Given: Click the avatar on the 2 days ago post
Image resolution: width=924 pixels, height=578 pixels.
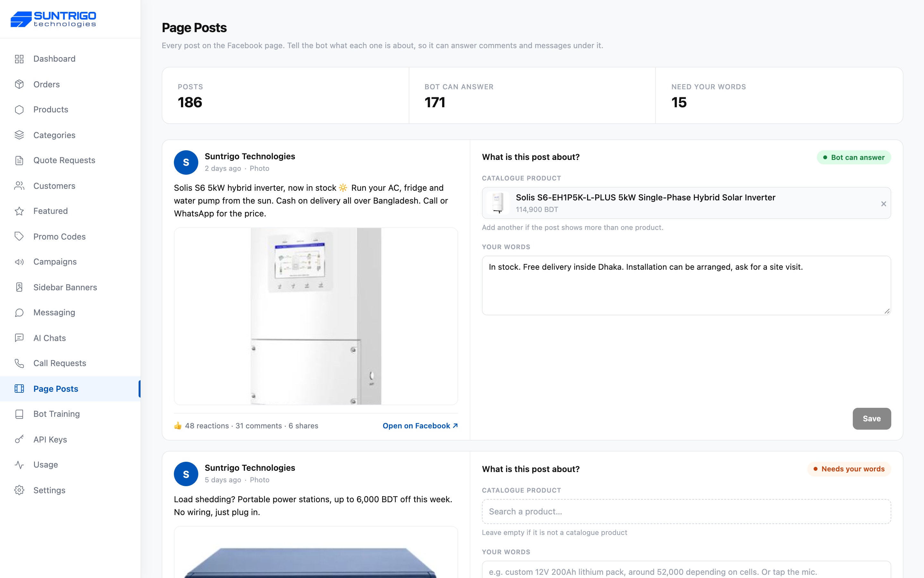Looking at the screenshot, I should 186,162.
